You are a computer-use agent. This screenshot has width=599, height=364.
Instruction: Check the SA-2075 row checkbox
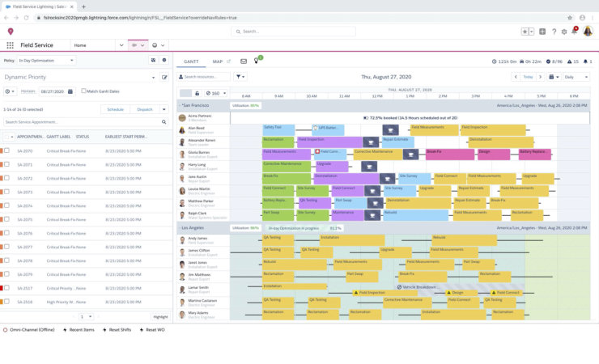pyautogui.click(x=6, y=219)
